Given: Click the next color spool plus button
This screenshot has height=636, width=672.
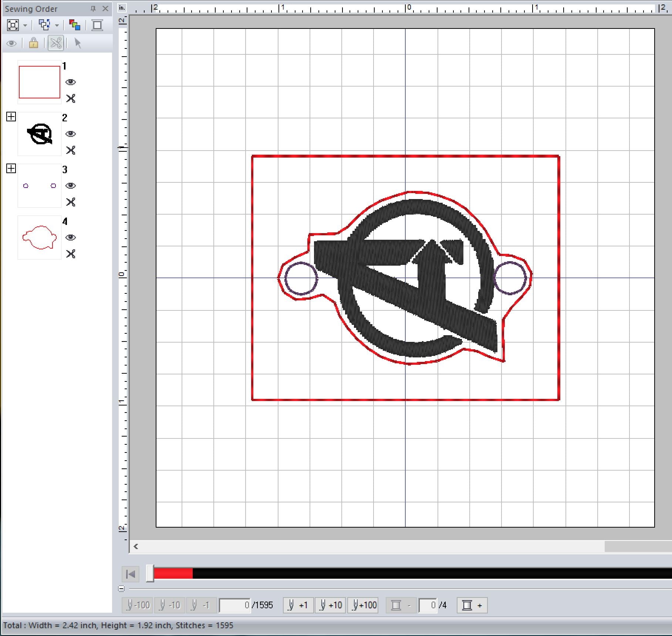Looking at the screenshot, I should (x=472, y=605).
